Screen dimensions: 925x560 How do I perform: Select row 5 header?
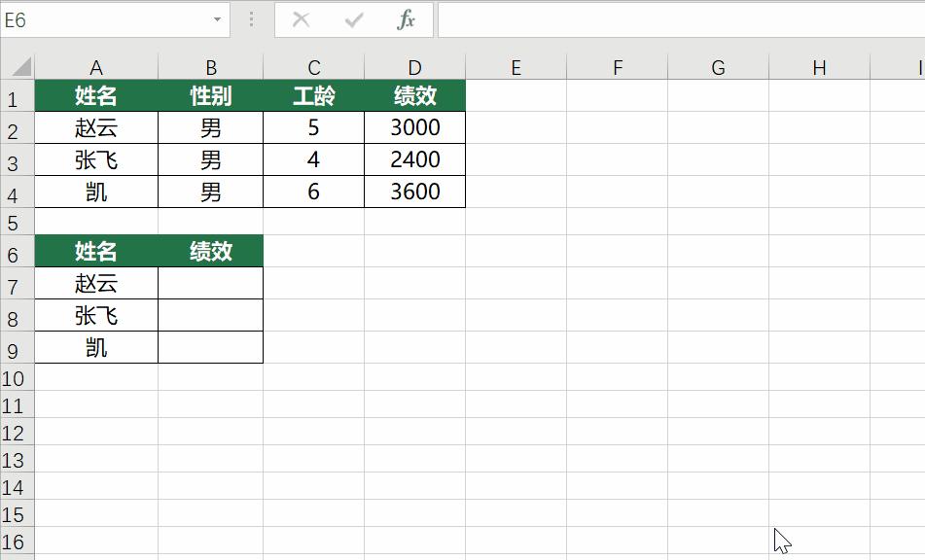(18, 221)
